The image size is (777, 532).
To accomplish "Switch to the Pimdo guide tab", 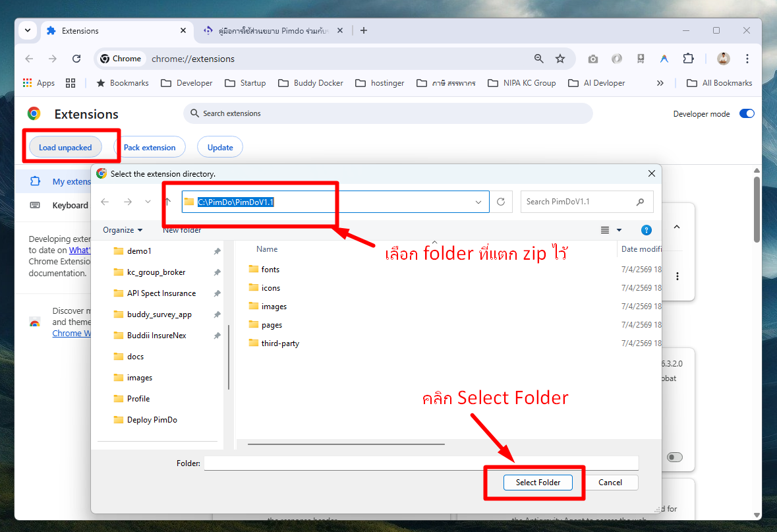I will click(x=270, y=31).
